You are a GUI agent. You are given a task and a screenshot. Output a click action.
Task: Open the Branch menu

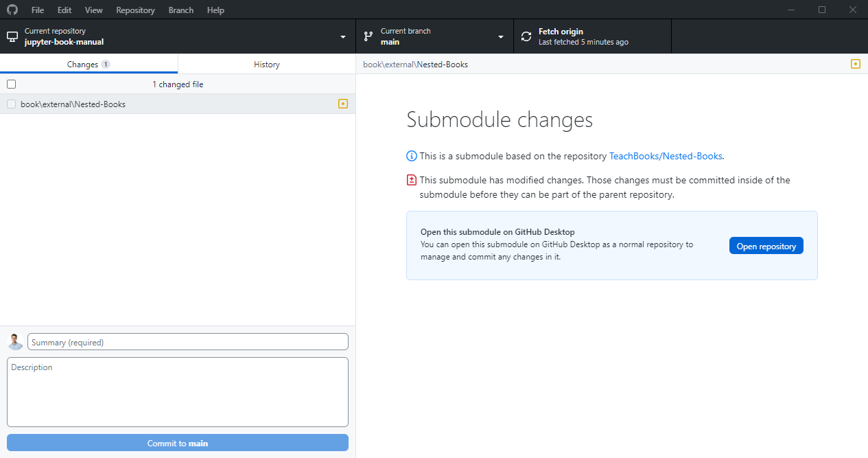pos(181,10)
